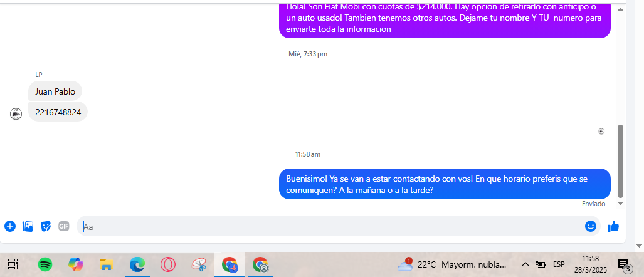Open the emoji picker in message box
Image resolution: width=644 pixels, height=277 pixels.
pyautogui.click(x=590, y=226)
